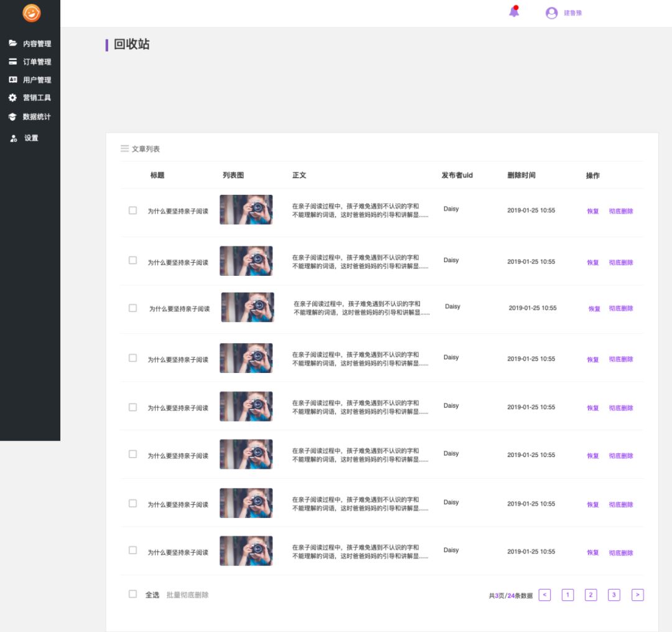Click 恢复 in the first article row

pos(593,211)
